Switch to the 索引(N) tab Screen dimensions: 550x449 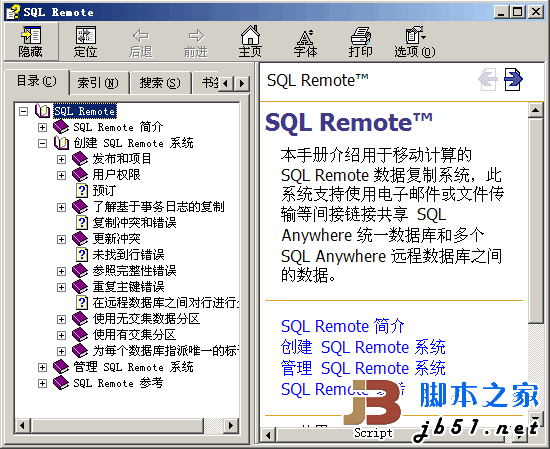tap(99, 83)
